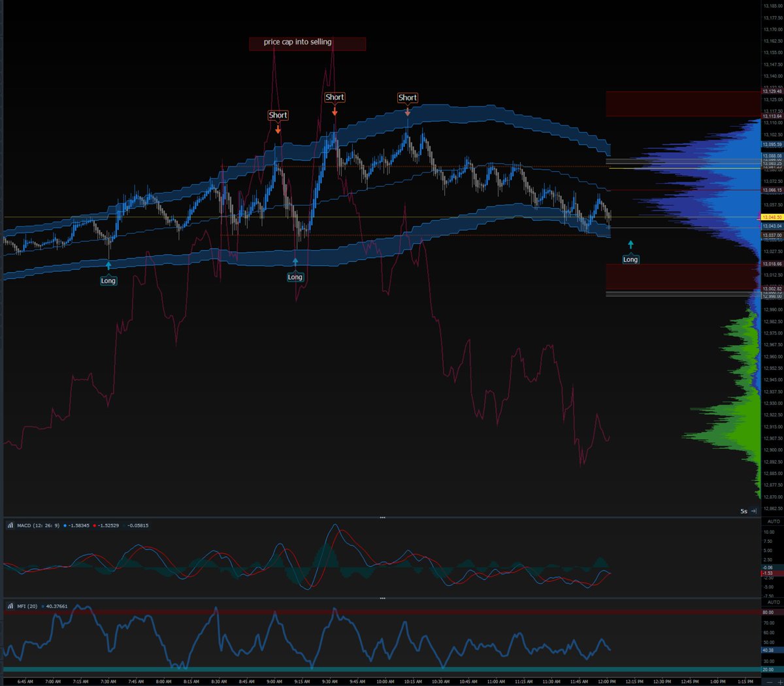Select the 'price cap into selling' annotation box
This screenshot has width=784, height=686.
(308, 43)
